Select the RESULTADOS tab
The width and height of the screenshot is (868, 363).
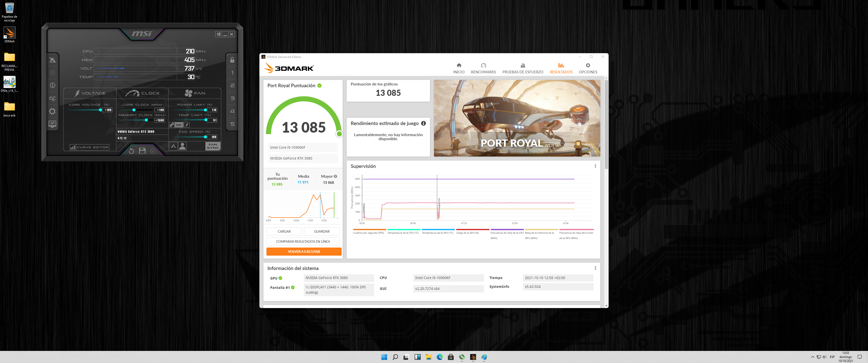(x=561, y=68)
